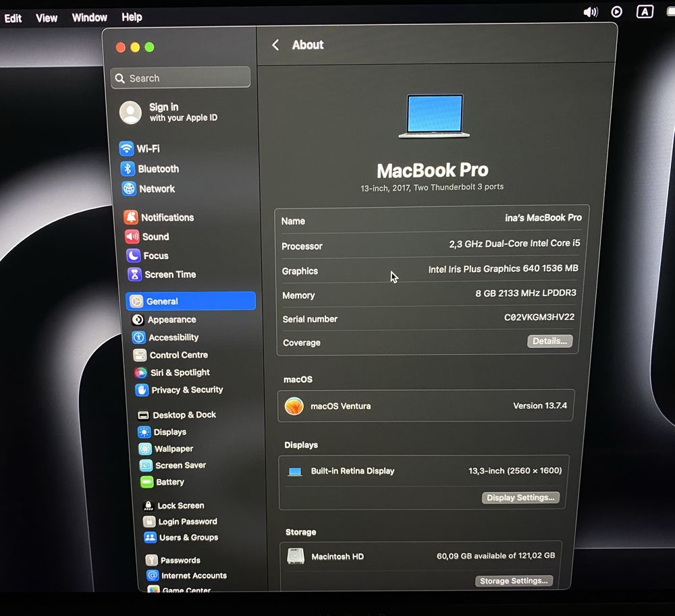The height and width of the screenshot is (616, 675).
Task: Click 13,3-inch (2560 × 1600) text
Action: pos(515,471)
